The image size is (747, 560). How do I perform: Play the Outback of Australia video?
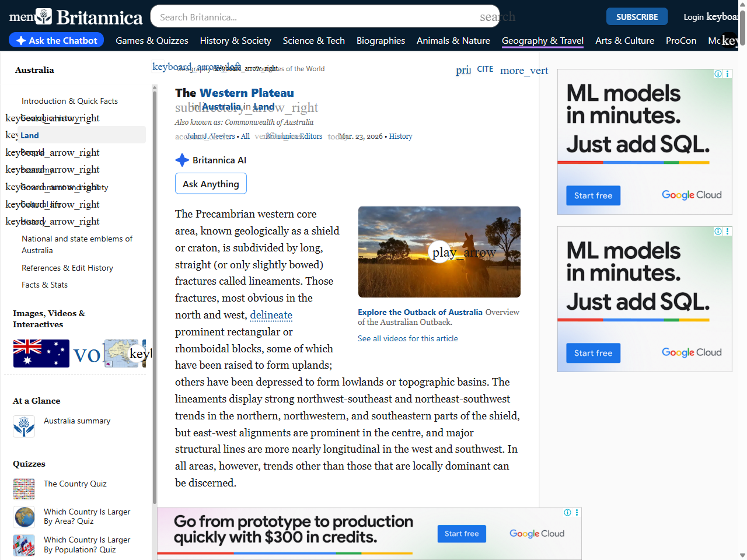pyautogui.click(x=439, y=252)
